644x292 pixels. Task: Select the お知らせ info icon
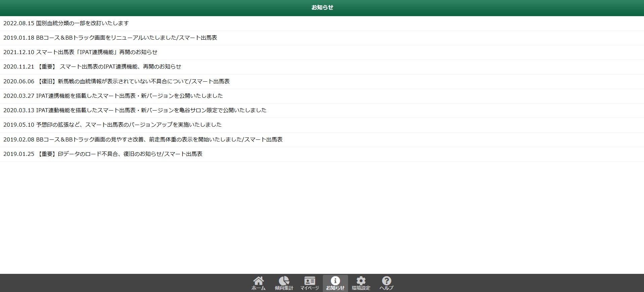[x=335, y=280]
